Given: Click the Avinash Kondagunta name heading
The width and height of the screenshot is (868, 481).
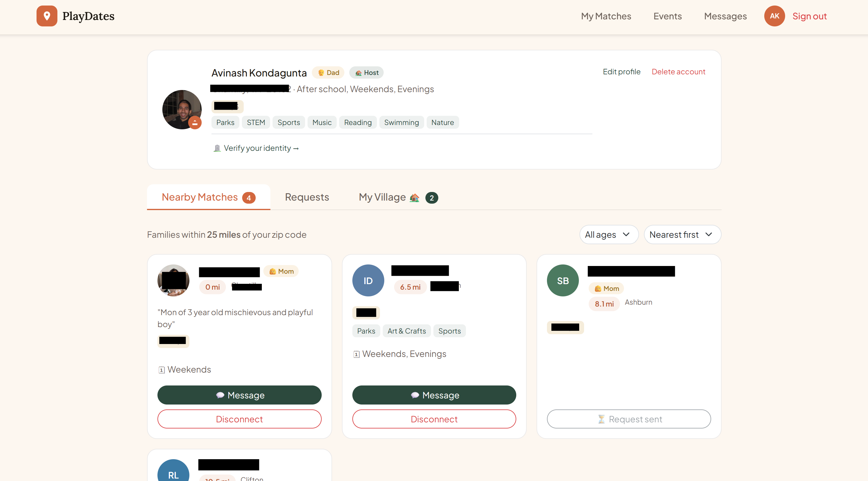Looking at the screenshot, I should [x=259, y=73].
